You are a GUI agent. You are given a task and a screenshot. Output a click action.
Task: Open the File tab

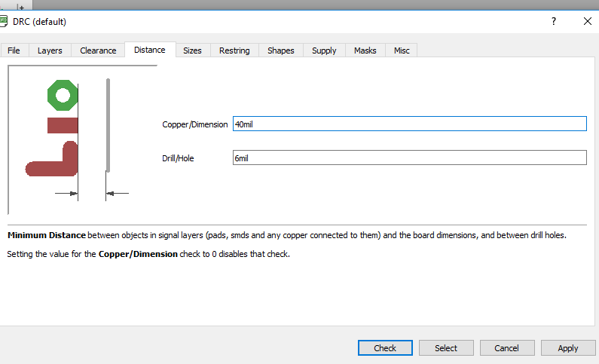[x=14, y=50]
